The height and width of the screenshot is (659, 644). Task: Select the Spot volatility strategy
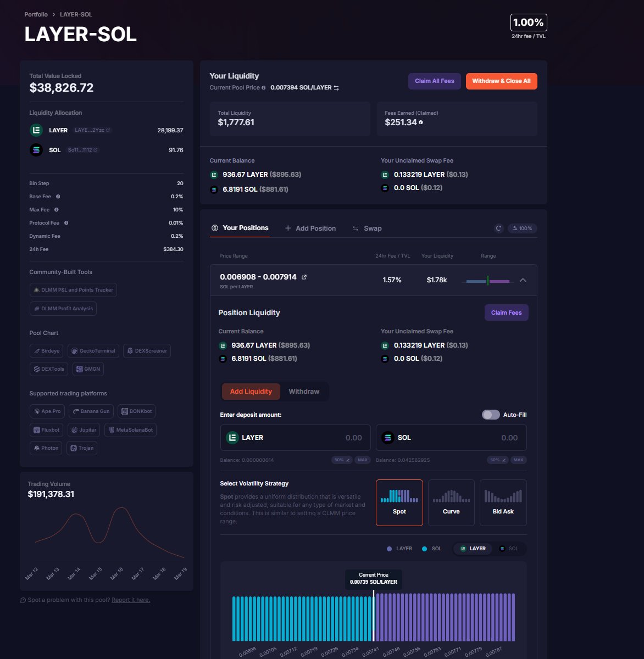pyautogui.click(x=399, y=502)
